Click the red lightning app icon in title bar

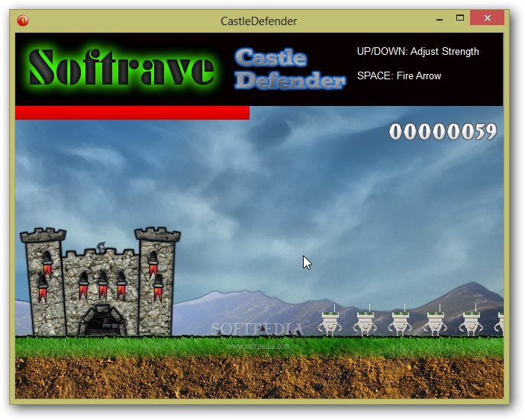(x=23, y=21)
